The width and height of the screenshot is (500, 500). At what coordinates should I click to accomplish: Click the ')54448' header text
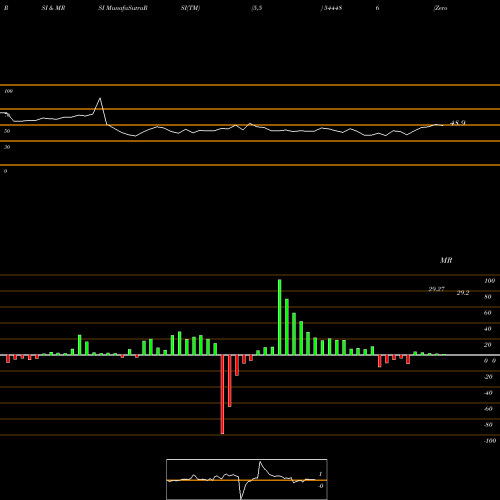point(331,8)
